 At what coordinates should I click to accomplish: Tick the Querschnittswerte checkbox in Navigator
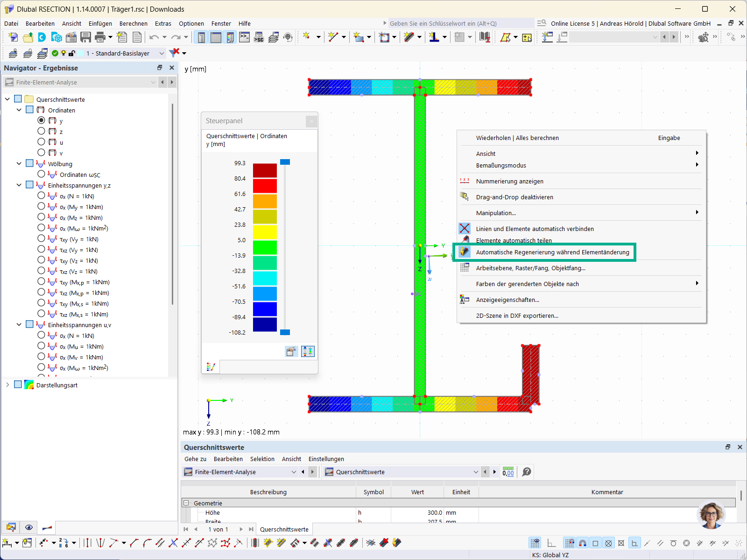pyautogui.click(x=18, y=99)
